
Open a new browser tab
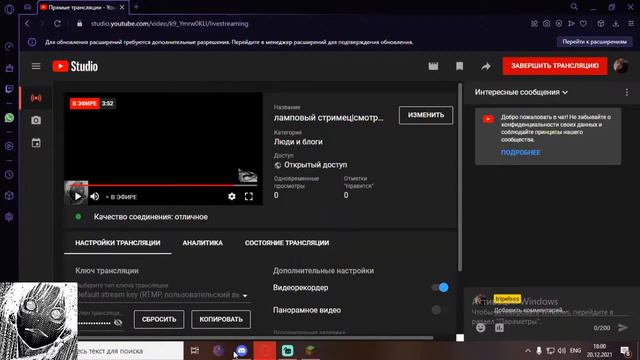point(136,7)
